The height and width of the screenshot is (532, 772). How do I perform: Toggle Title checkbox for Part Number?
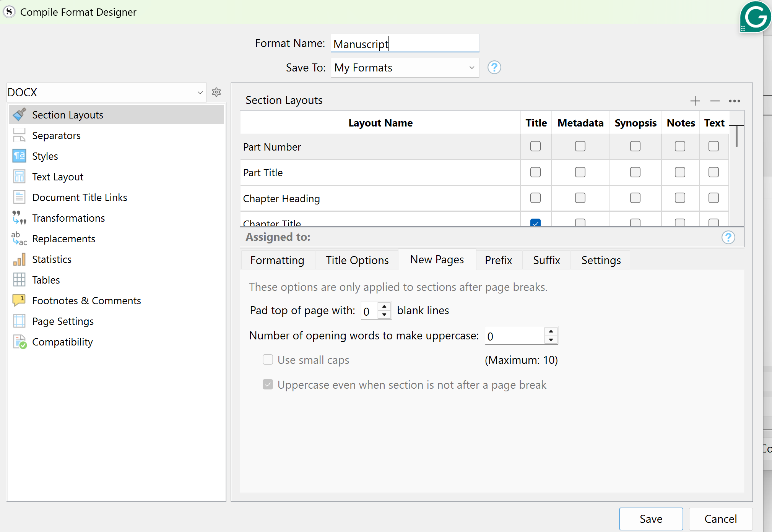(535, 146)
